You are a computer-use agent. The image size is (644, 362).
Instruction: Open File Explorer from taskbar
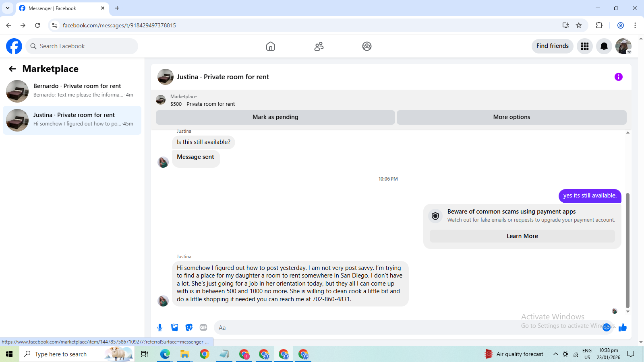pos(185,354)
